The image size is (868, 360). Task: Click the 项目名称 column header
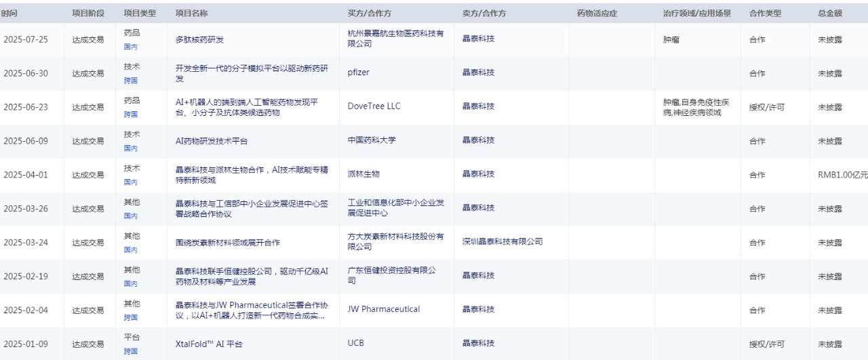click(x=191, y=14)
